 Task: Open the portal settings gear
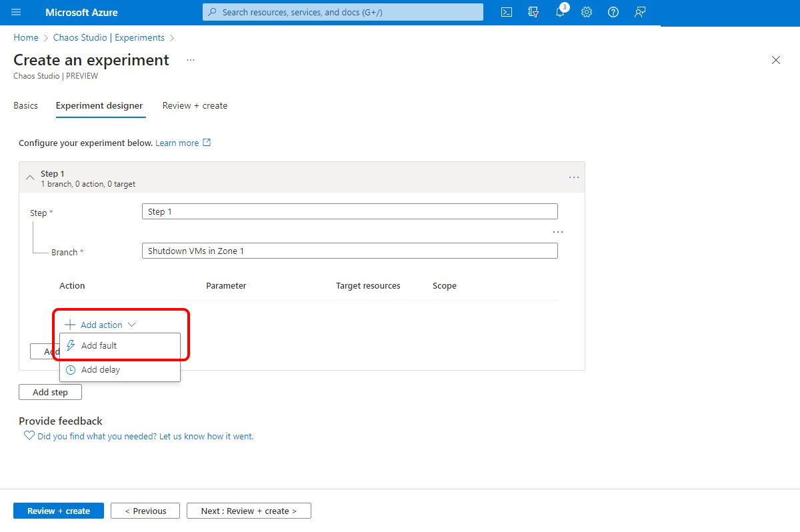pos(586,12)
